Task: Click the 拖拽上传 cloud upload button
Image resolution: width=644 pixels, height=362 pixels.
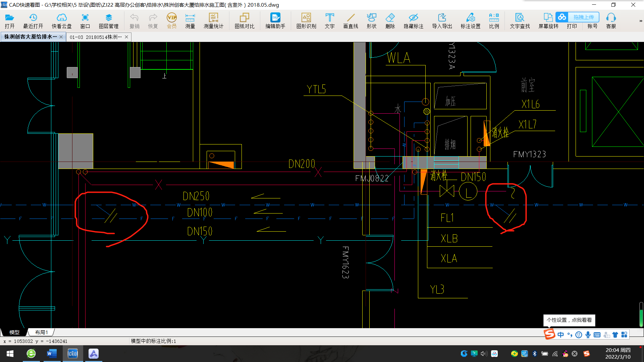Action: [x=577, y=17]
